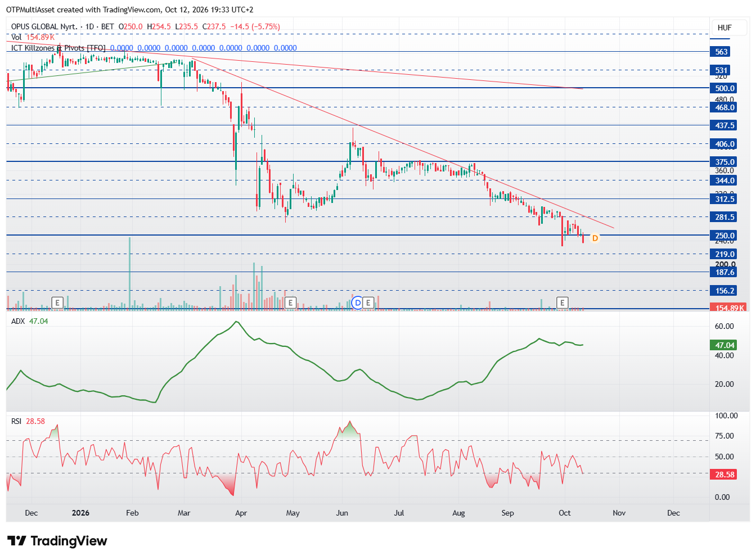Select the 375.0 price level label
The height and width of the screenshot is (560, 756).
pyautogui.click(x=724, y=162)
